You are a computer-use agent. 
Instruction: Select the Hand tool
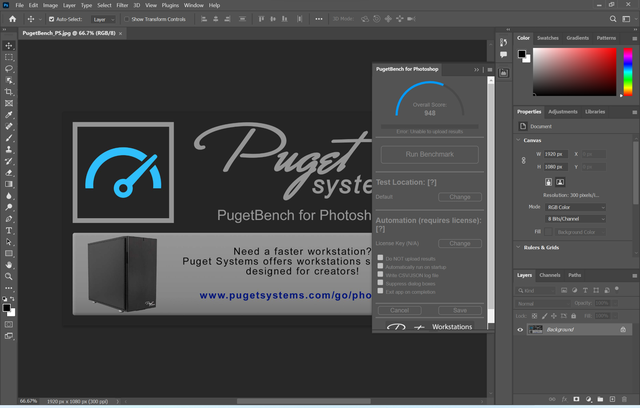coord(9,265)
